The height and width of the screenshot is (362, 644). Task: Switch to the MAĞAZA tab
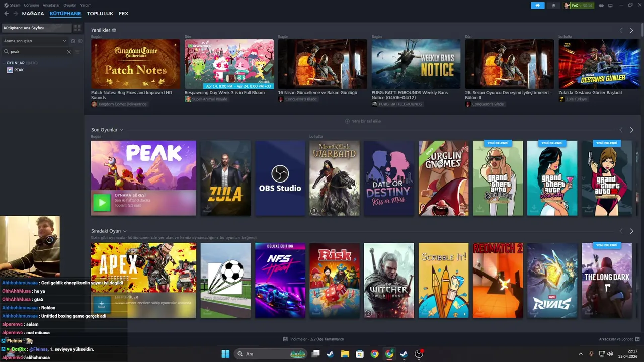[33, 14]
